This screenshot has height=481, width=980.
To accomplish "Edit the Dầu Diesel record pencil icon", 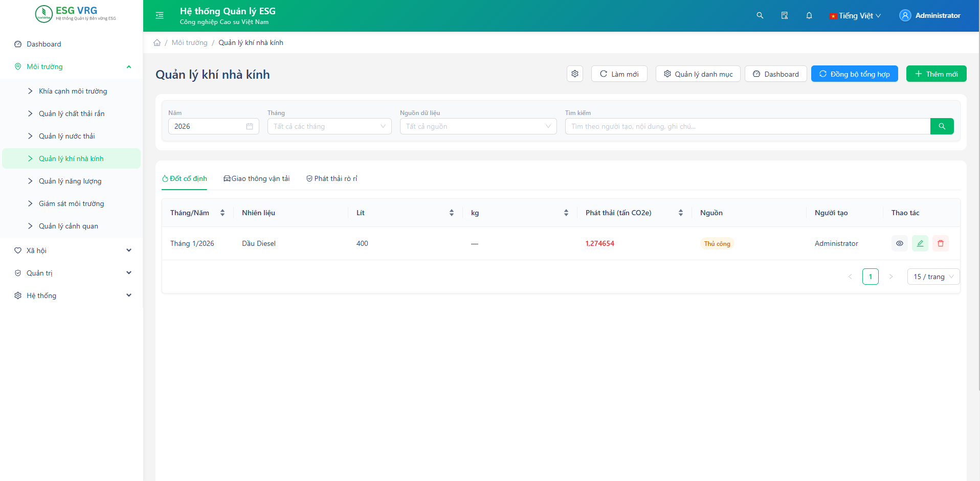I will point(920,243).
